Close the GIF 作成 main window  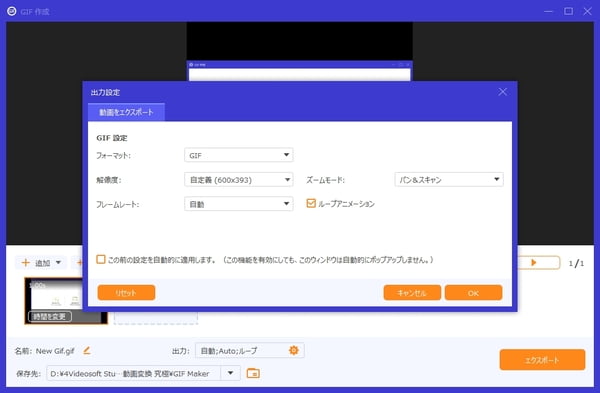coord(587,11)
